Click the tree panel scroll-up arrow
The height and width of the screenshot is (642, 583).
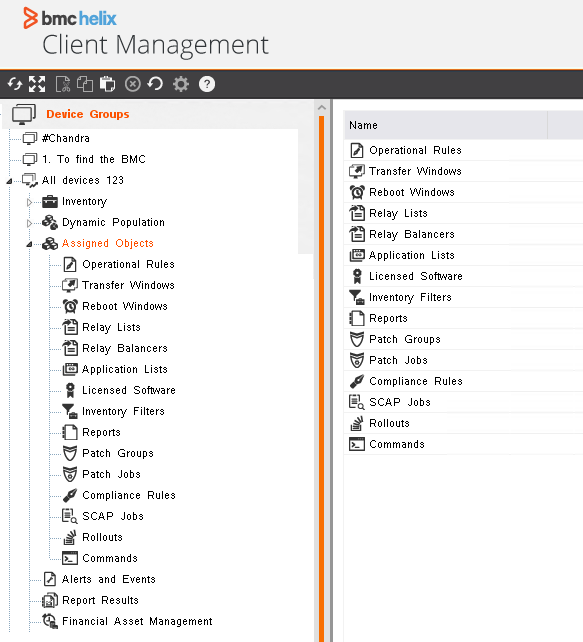pyautogui.click(x=322, y=108)
